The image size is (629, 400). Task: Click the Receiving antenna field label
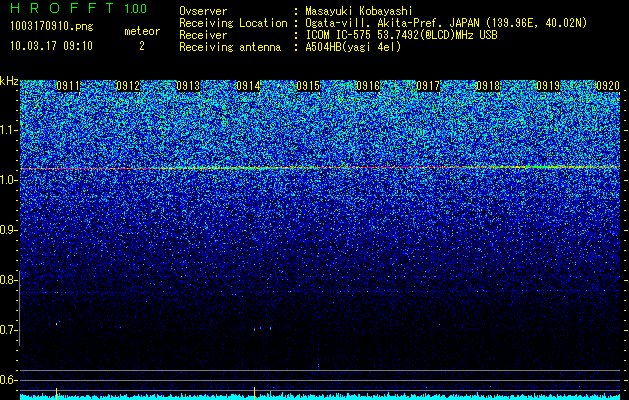coord(230,47)
